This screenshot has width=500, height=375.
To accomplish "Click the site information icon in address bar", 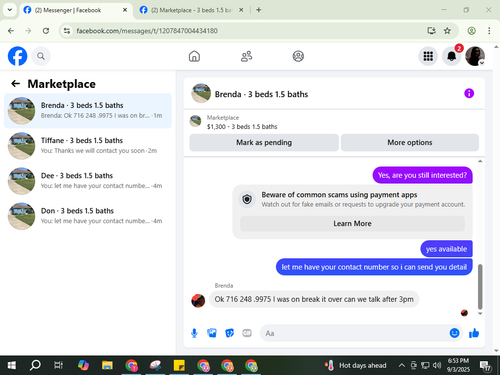I will [67, 31].
